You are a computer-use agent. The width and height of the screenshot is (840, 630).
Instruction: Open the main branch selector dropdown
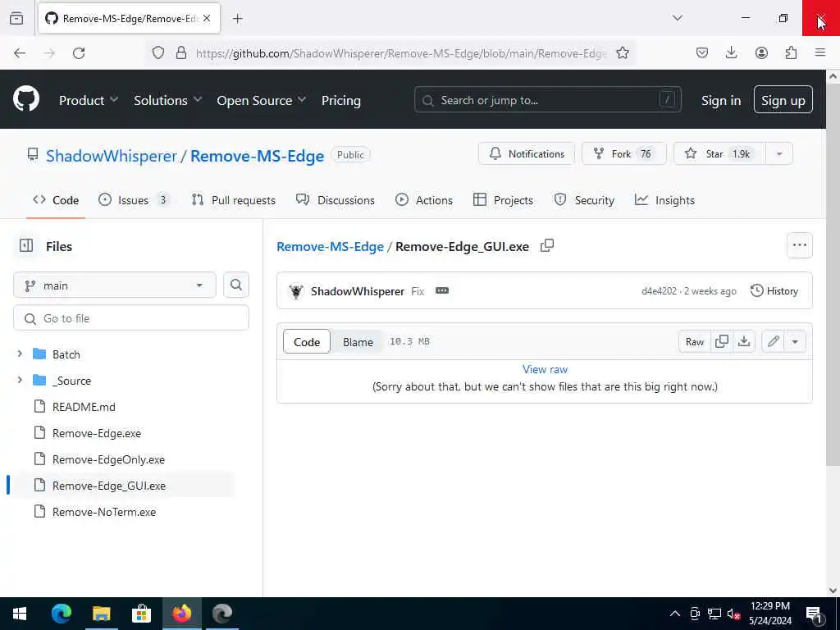pyautogui.click(x=115, y=285)
